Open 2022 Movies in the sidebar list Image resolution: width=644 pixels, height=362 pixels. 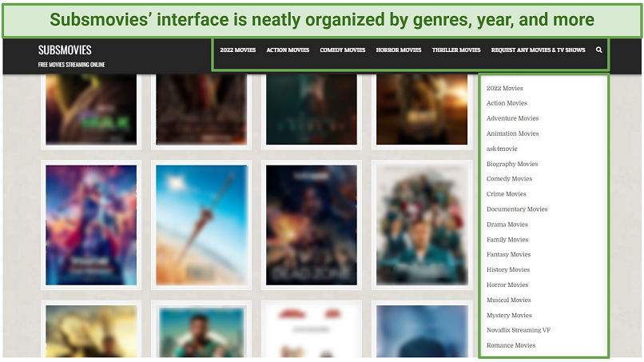tap(505, 88)
